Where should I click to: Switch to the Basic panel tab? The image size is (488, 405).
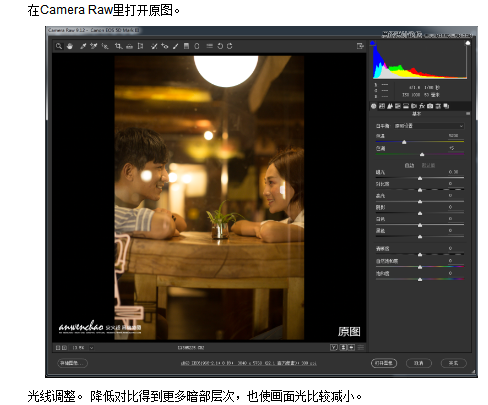tap(374, 106)
